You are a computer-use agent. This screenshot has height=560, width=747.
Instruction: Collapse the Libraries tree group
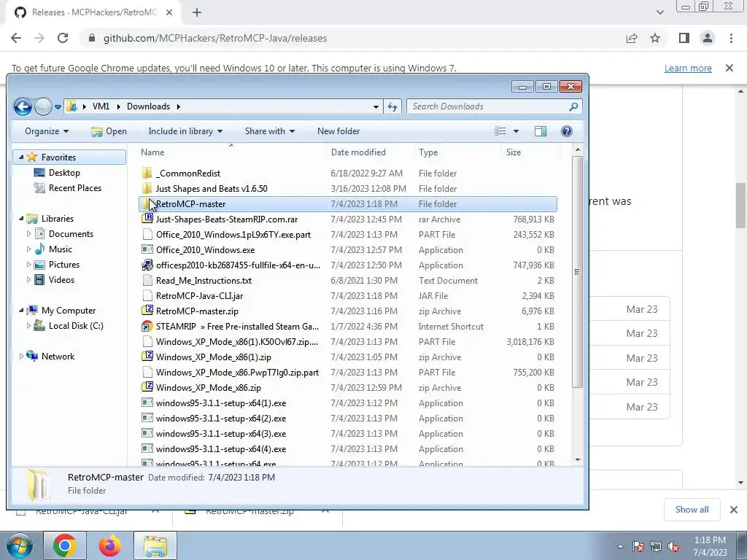point(21,218)
